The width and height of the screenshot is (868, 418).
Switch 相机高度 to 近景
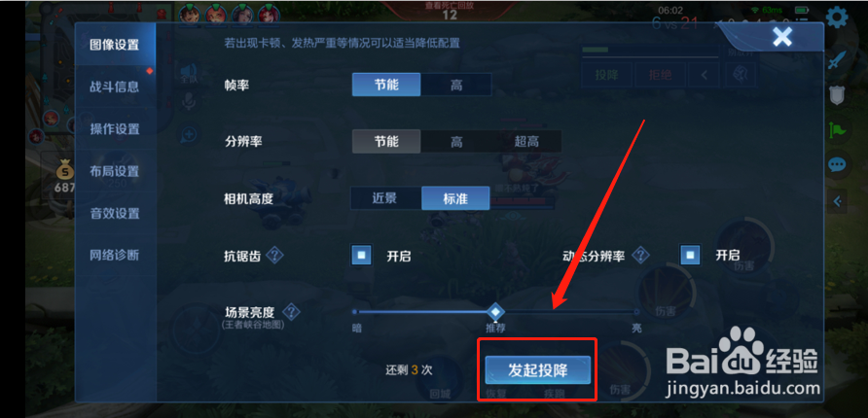click(x=385, y=198)
